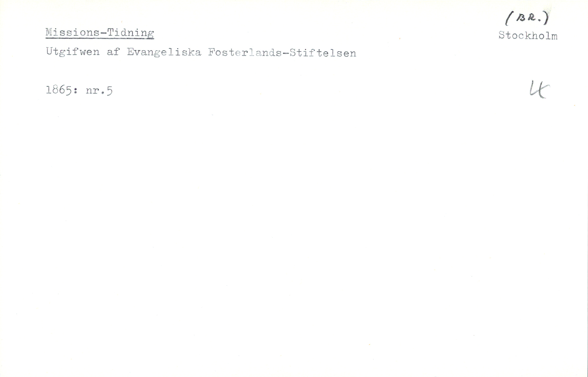Select the Stockholm location text
Image resolution: width=588 pixels, height=377 pixels.
(x=528, y=35)
